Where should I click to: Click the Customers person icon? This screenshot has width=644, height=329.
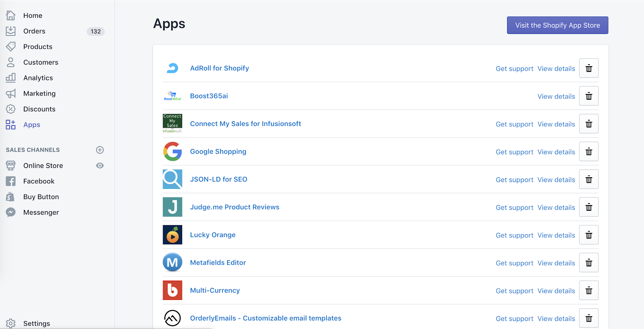click(11, 62)
